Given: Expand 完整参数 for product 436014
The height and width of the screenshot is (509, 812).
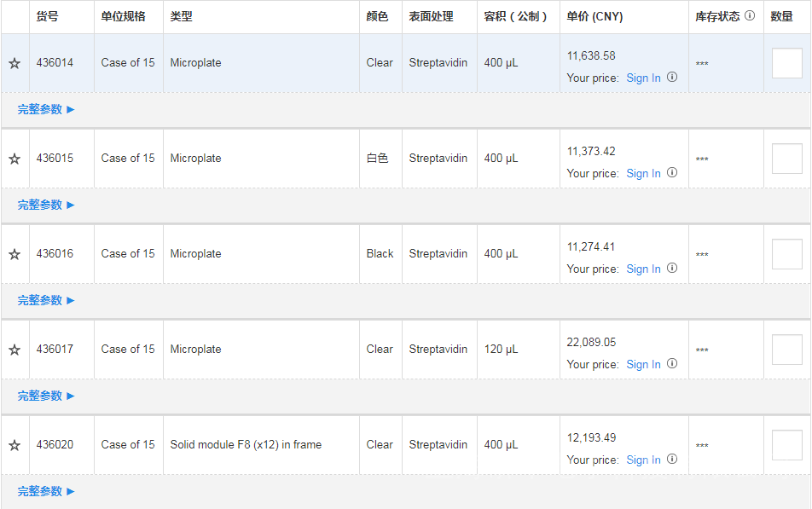Looking at the screenshot, I should [x=46, y=109].
